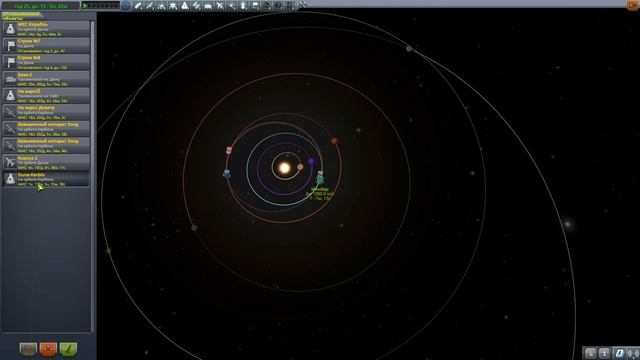Click the flag icon on Страна №8 row
This screenshot has height=360, width=640.
[10, 62]
